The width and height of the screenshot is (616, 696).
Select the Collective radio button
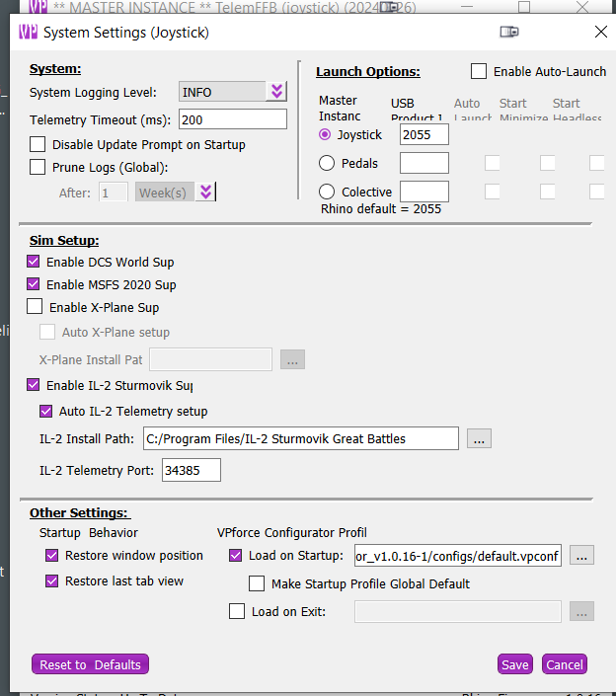327,192
